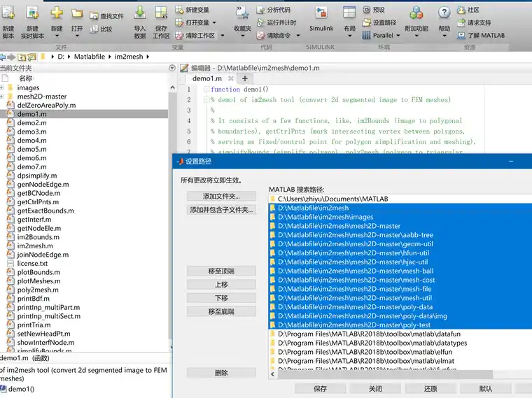Click Community (社区) icon

point(461,10)
